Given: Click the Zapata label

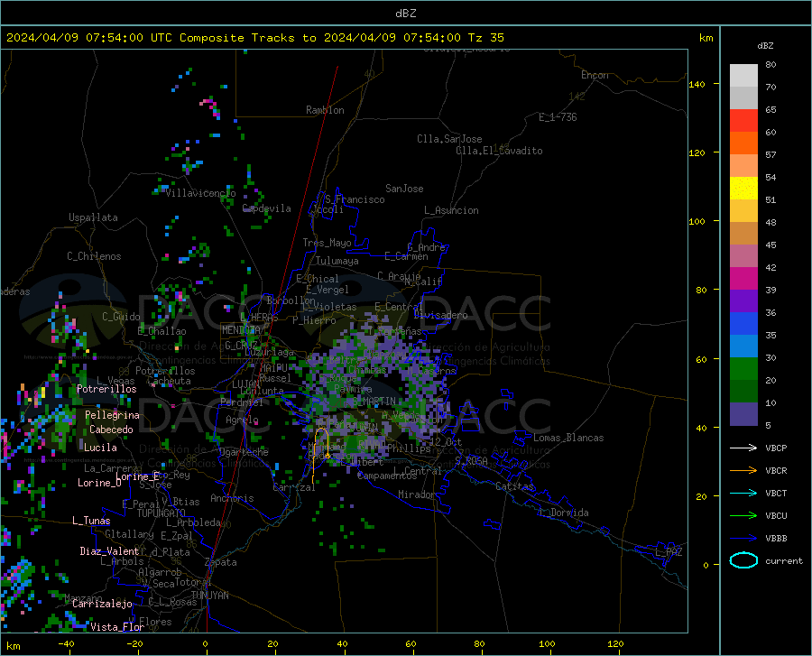Looking at the screenshot, I should pyautogui.click(x=221, y=562).
